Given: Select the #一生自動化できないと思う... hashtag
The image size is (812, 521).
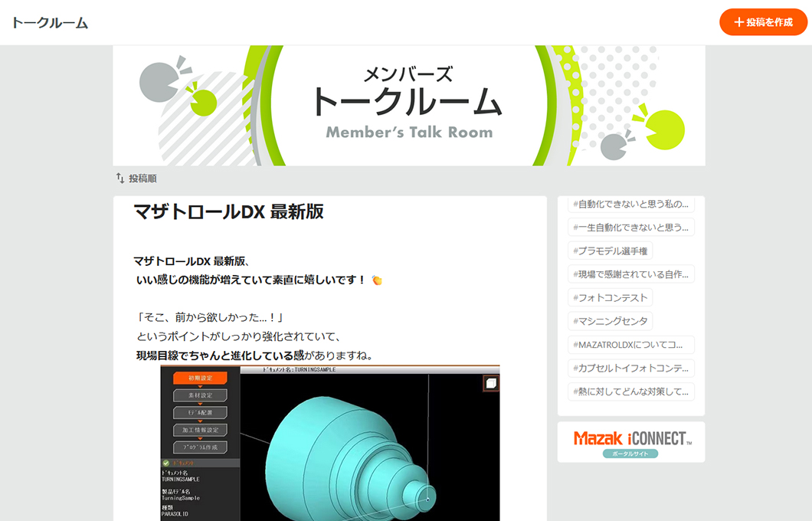Looking at the screenshot, I should (x=630, y=228).
